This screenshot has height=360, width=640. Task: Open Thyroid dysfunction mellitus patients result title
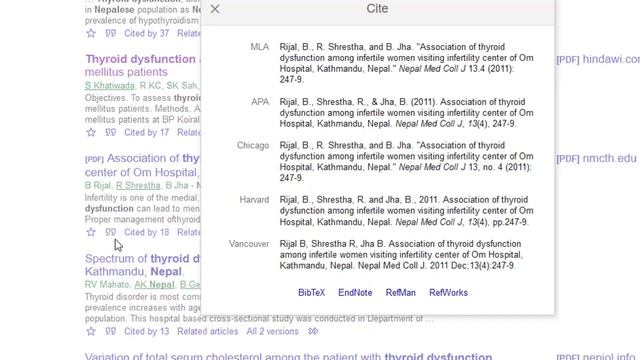(x=143, y=65)
